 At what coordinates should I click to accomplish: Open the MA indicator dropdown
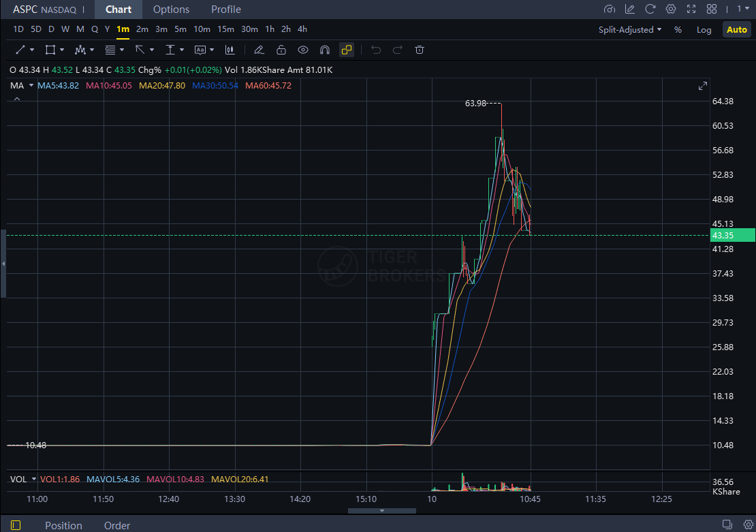(x=31, y=85)
